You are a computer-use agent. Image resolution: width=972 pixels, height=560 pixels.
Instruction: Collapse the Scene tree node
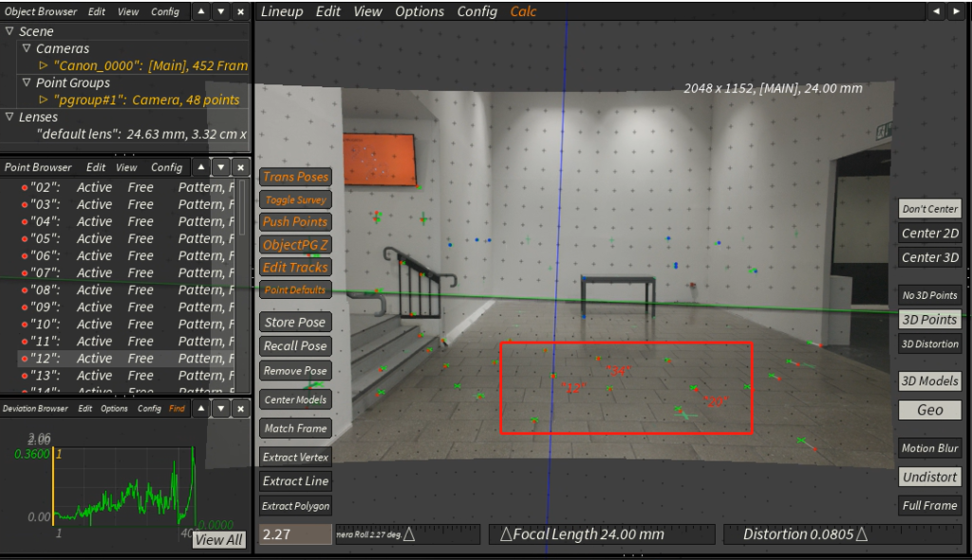click(9, 30)
